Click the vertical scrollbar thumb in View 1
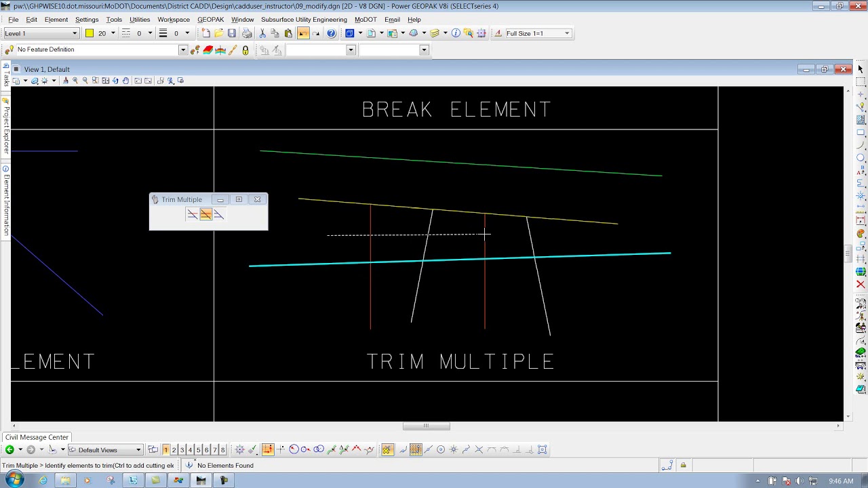Viewport: 868px width, 488px height. click(847, 253)
